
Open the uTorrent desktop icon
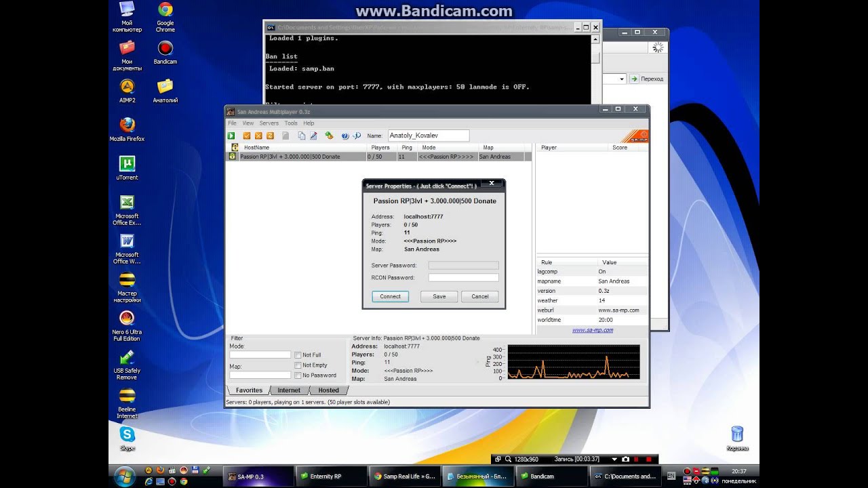[127, 168]
